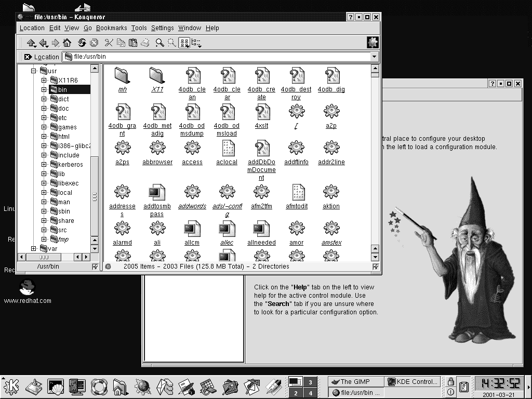Viewport: 532px width, 399px height.
Task: Open the Location bar history dropdown
Action: pos(374,57)
